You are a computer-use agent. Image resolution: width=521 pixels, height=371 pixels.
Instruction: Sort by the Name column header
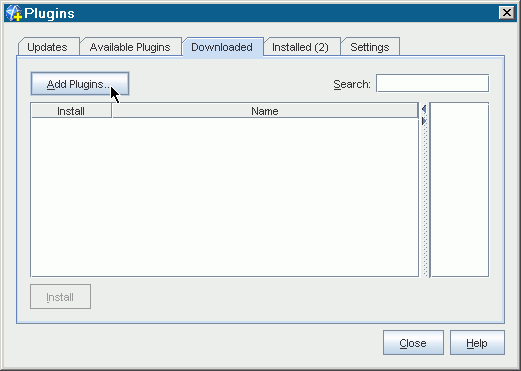[265, 111]
